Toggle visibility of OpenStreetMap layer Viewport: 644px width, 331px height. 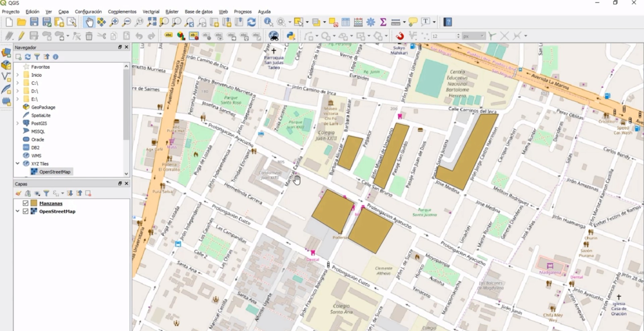(25, 211)
